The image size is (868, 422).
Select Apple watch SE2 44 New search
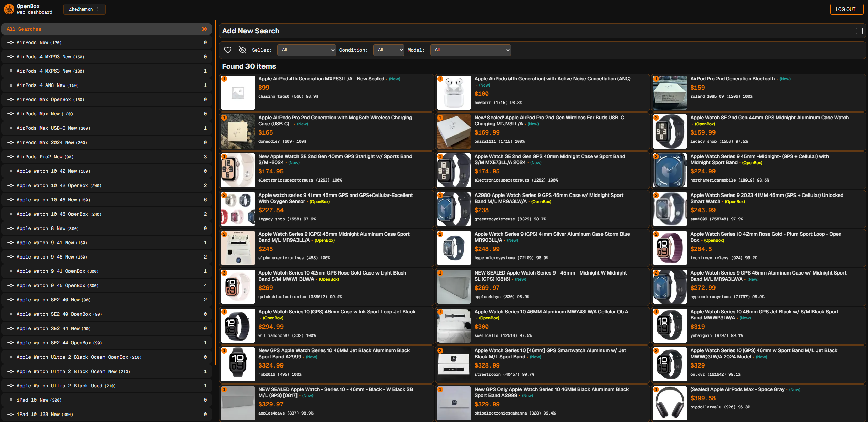107,328
